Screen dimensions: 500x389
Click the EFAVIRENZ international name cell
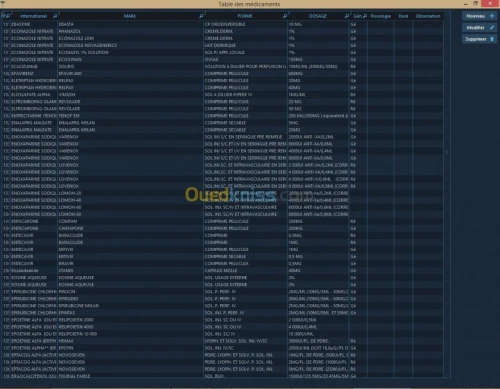(34, 73)
